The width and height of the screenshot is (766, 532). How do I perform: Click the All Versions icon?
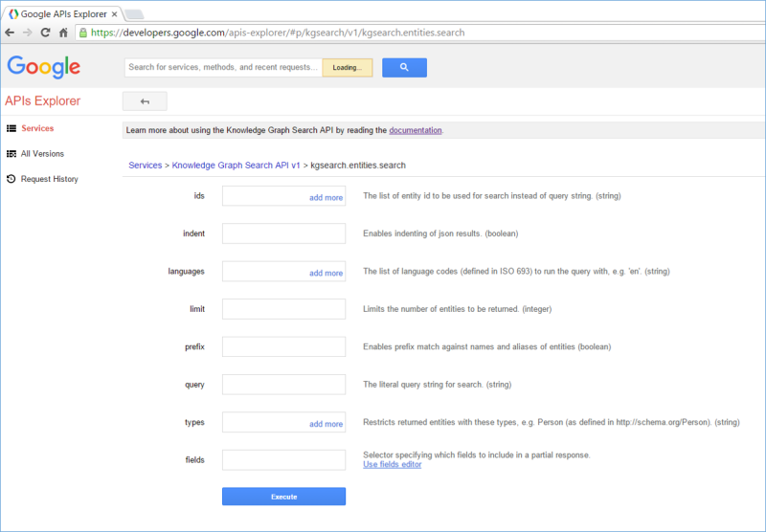[x=11, y=154]
